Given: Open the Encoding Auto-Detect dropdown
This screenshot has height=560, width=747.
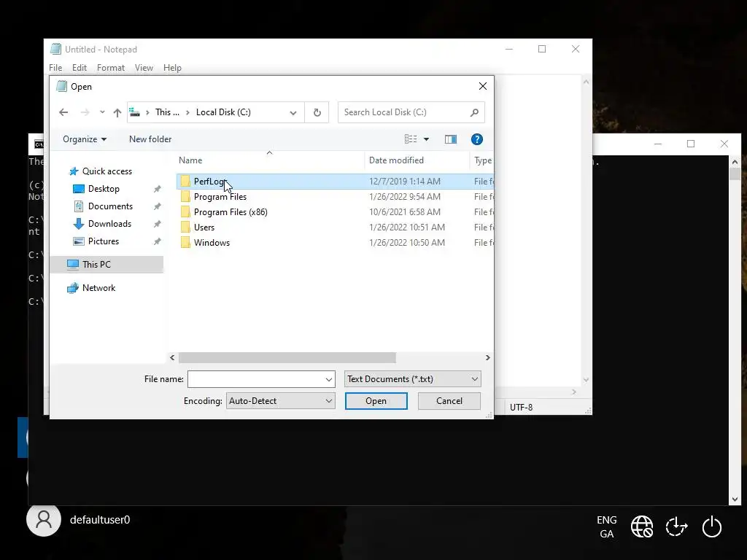Looking at the screenshot, I should [281, 401].
